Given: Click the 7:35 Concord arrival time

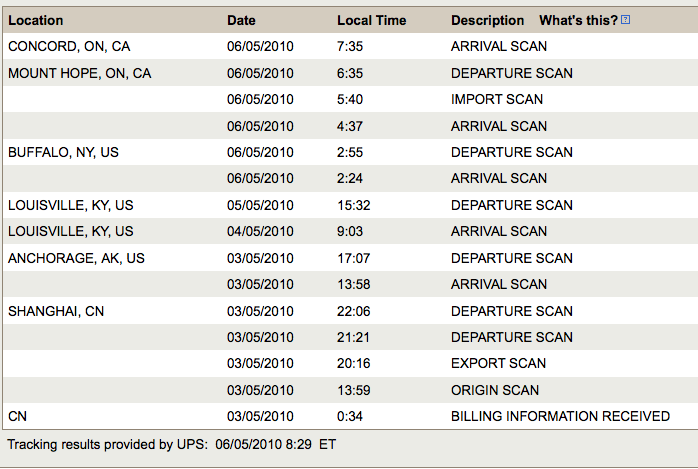Looking at the screenshot, I should pos(350,46).
